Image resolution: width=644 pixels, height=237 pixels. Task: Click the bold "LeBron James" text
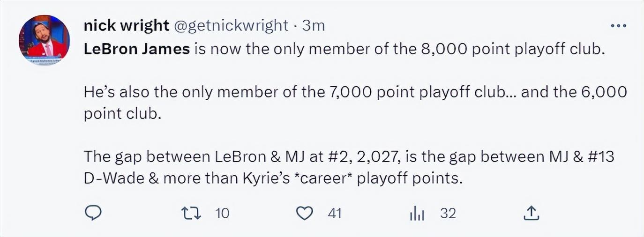pos(136,49)
